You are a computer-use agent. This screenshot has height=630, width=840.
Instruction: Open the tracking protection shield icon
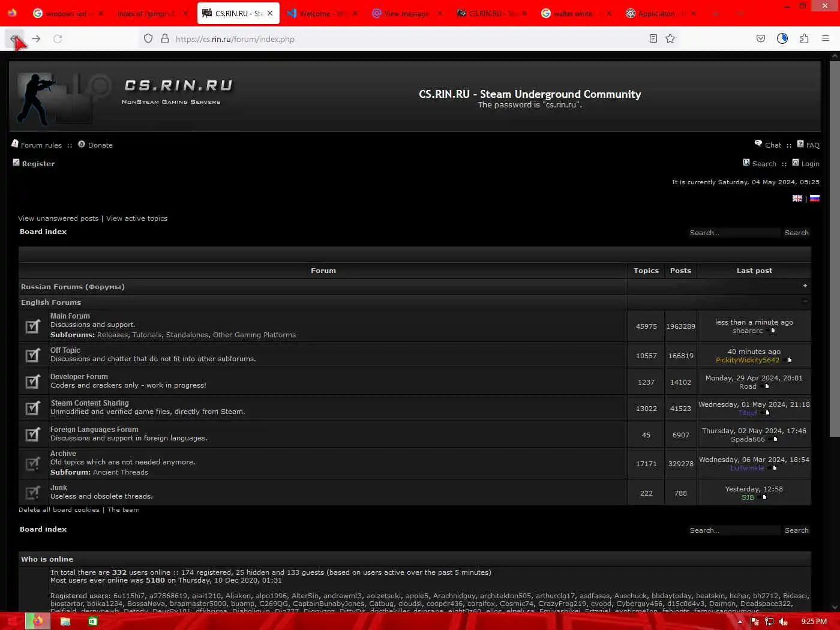coord(148,39)
